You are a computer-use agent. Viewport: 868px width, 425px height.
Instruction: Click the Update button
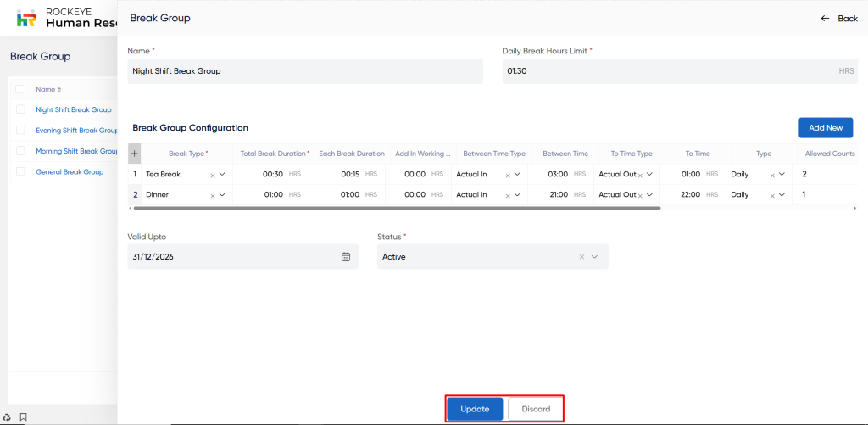click(475, 409)
